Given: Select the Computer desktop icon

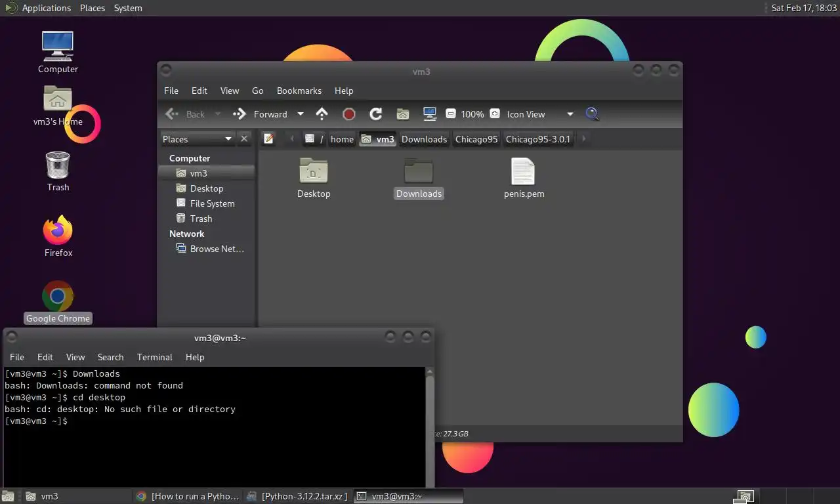Looking at the screenshot, I should (58, 52).
